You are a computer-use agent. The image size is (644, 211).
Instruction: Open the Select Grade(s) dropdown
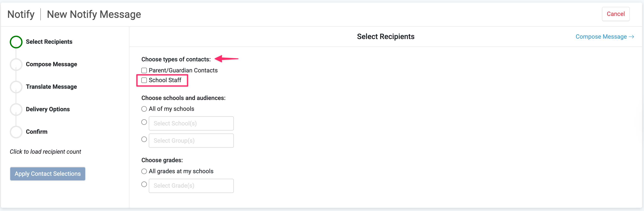(191, 186)
